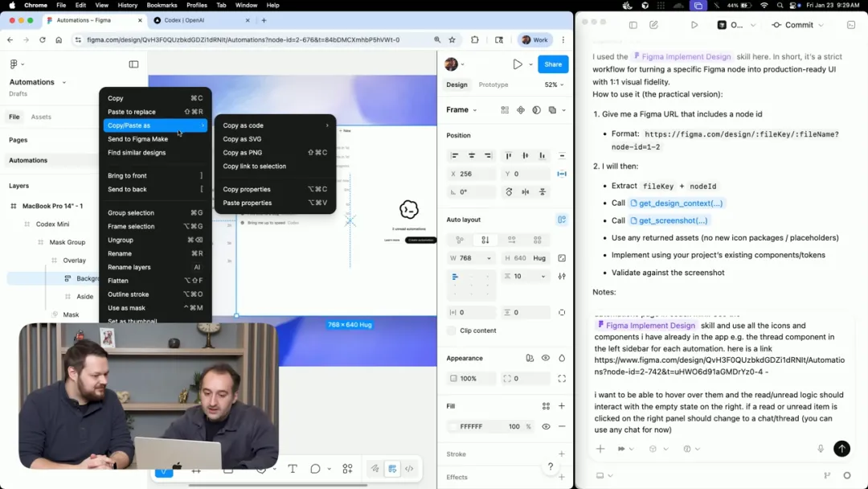The width and height of the screenshot is (868, 489).
Task: Toggle Appearance visibility eye icon
Action: pos(545,358)
